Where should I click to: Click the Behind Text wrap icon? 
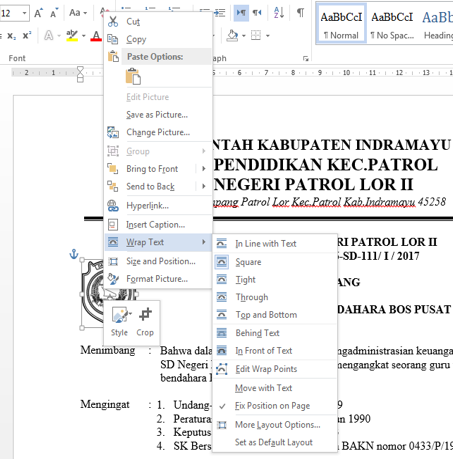point(222,333)
